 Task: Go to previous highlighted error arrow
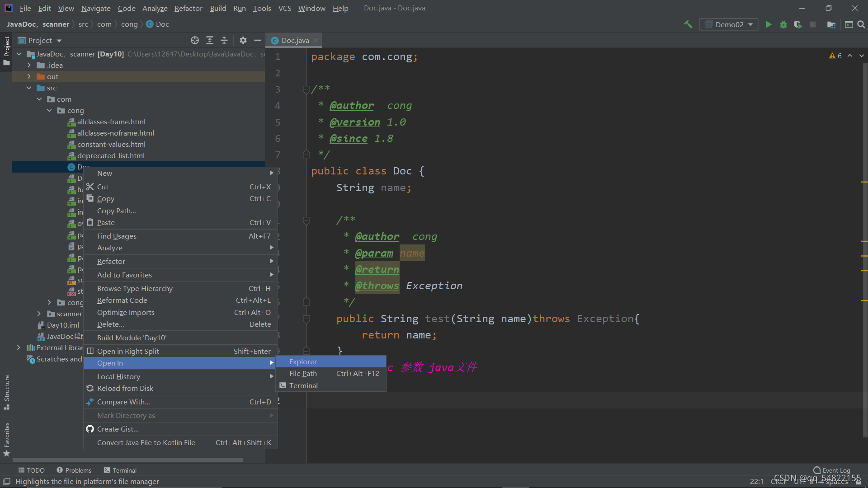point(850,56)
